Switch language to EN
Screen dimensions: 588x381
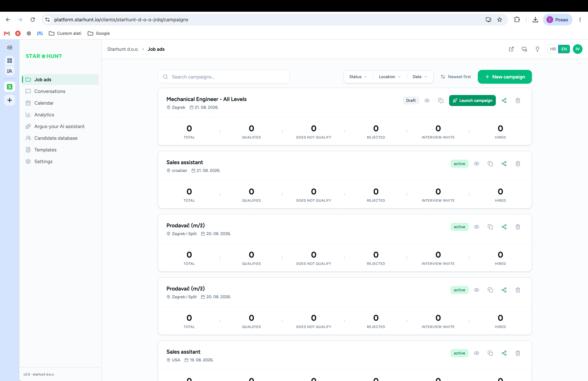pos(564,49)
